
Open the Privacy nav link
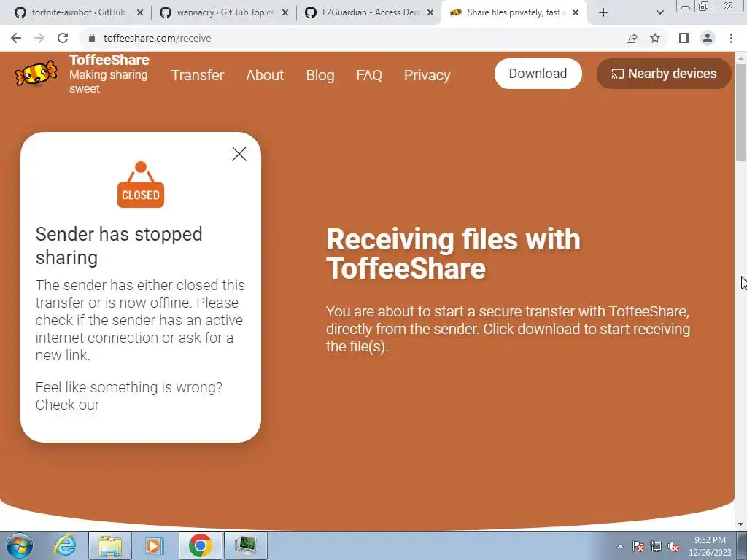427,75
